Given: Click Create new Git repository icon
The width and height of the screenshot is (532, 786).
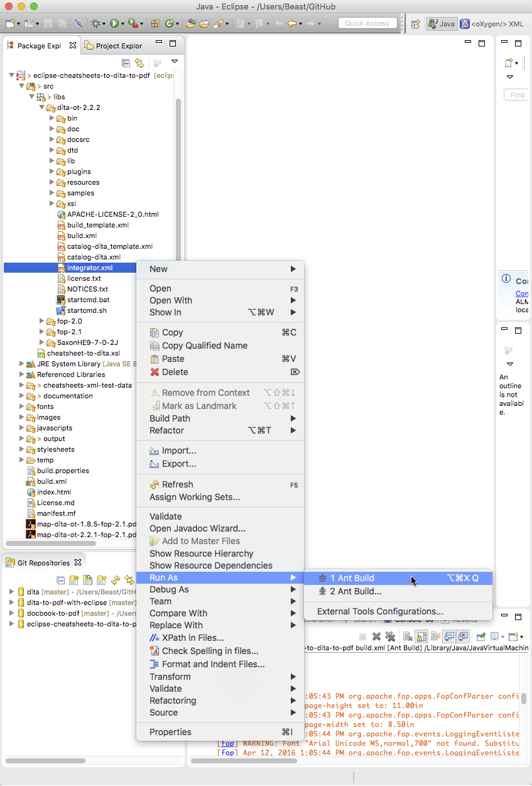Looking at the screenshot, I should (102, 579).
